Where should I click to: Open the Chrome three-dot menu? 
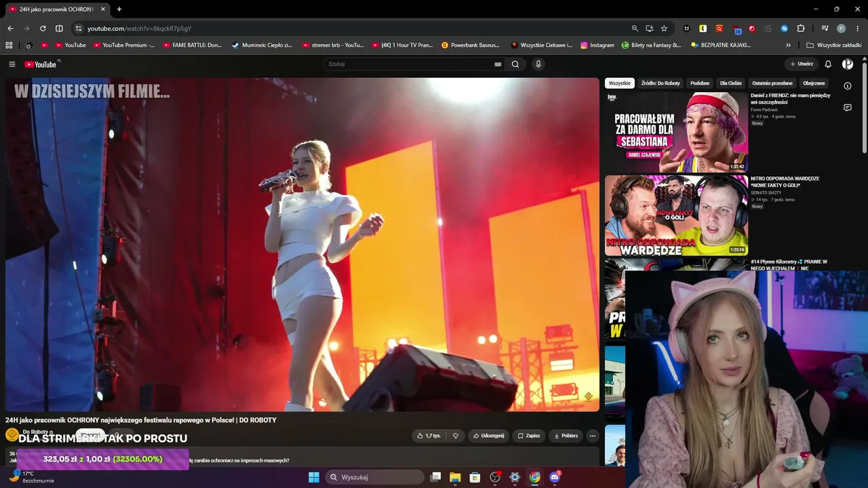coord(856,28)
